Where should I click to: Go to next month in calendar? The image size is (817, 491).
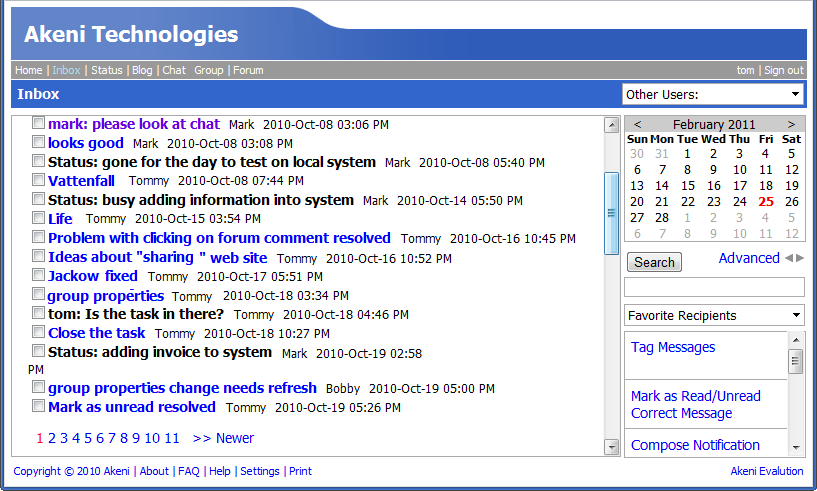point(791,124)
